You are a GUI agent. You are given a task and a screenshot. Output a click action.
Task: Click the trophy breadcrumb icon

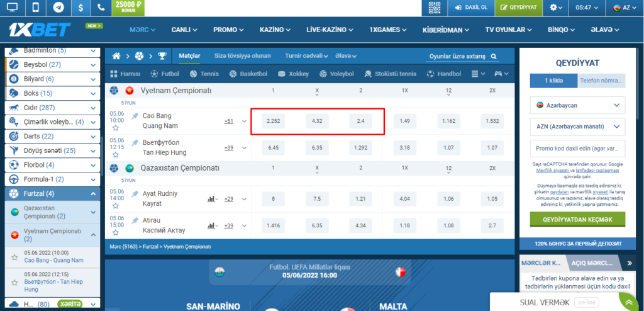pos(162,56)
